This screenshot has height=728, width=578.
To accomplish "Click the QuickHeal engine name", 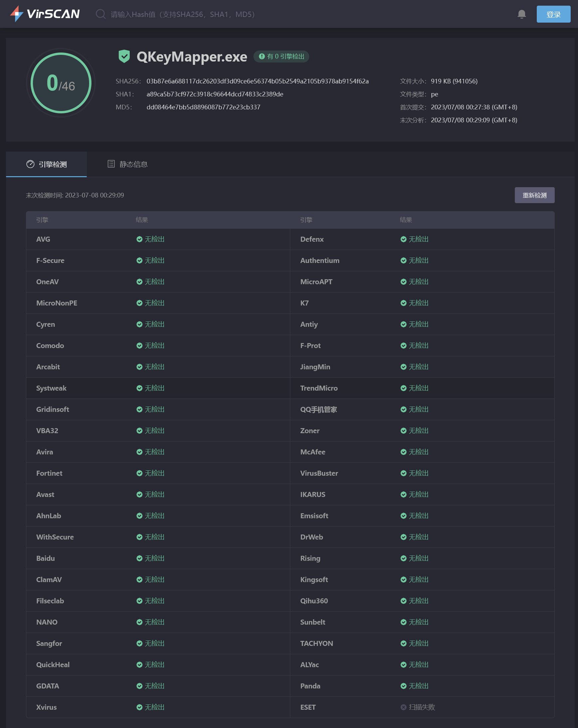I will [x=53, y=665].
